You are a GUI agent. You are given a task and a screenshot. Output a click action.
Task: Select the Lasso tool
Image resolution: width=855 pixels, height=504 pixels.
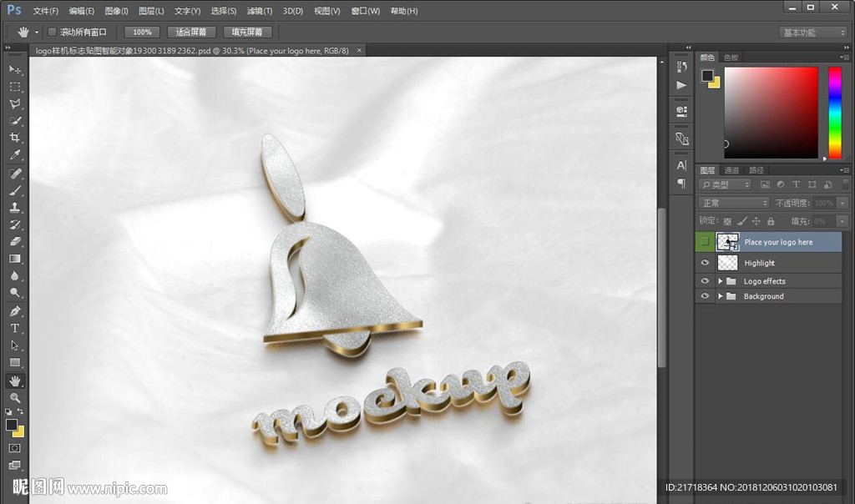click(x=15, y=103)
